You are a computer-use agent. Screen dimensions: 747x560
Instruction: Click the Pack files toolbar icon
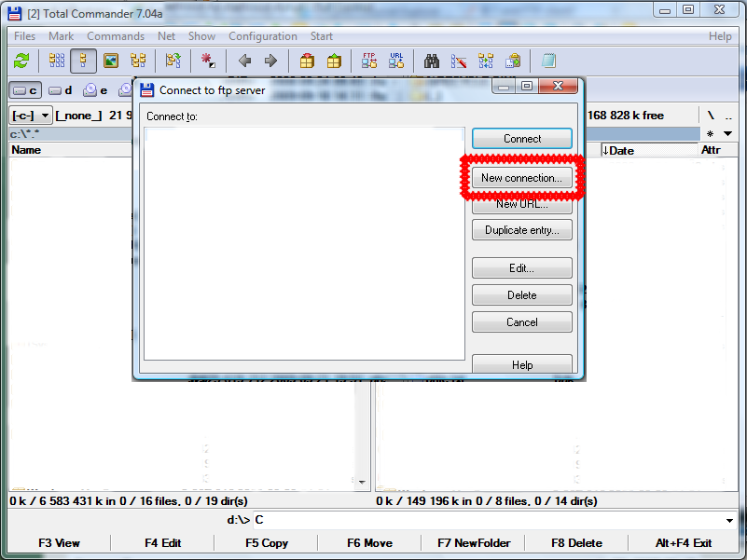tap(307, 61)
